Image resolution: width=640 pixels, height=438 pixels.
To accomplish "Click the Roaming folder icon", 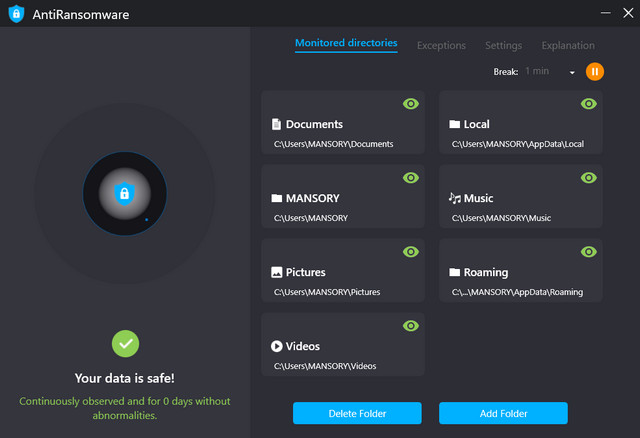I will click(x=454, y=272).
